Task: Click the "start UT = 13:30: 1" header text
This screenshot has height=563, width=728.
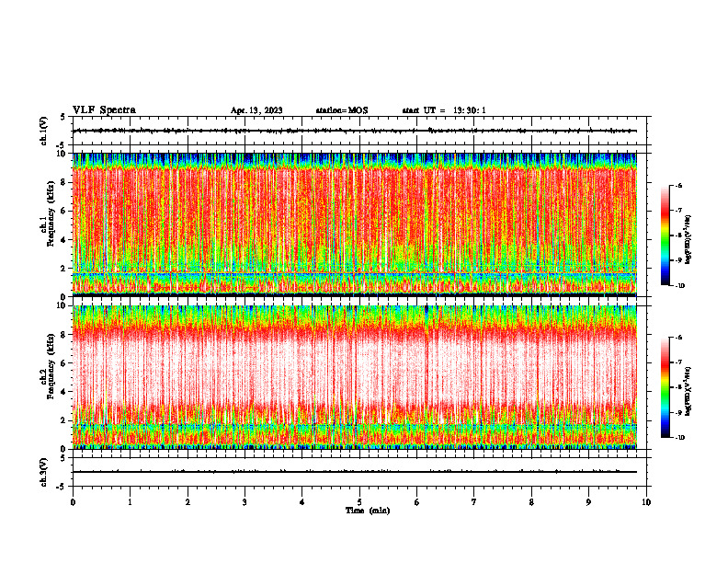Action: point(444,110)
